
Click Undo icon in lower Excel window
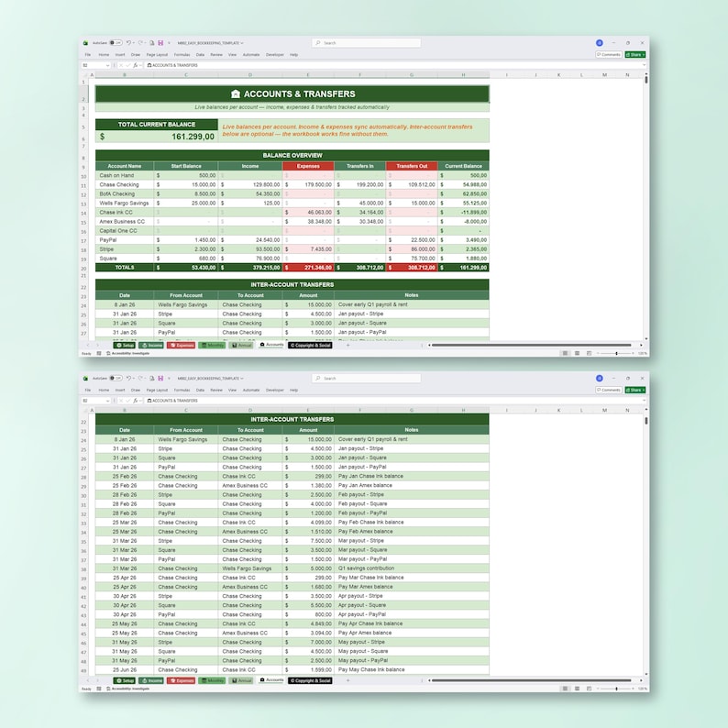[128, 379]
